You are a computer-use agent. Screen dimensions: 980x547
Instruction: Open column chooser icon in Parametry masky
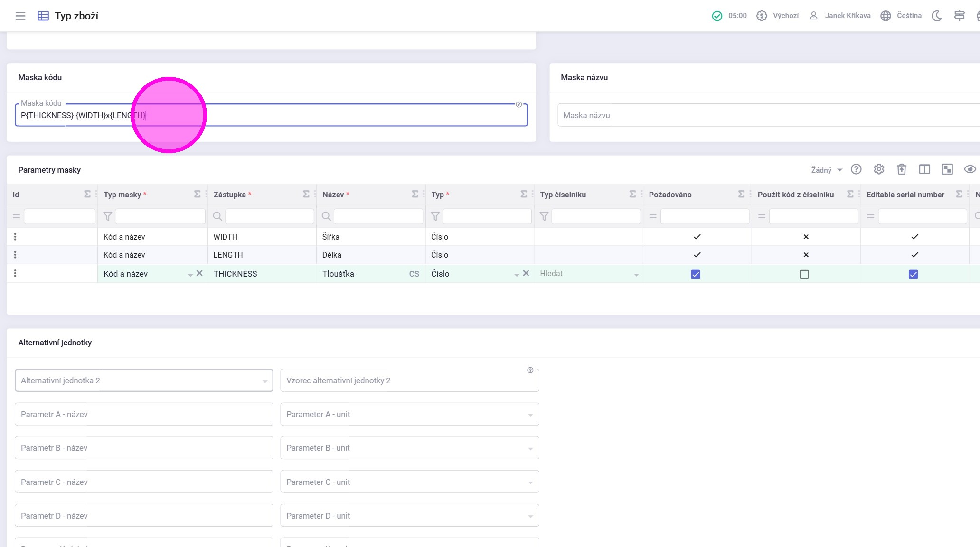click(924, 169)
